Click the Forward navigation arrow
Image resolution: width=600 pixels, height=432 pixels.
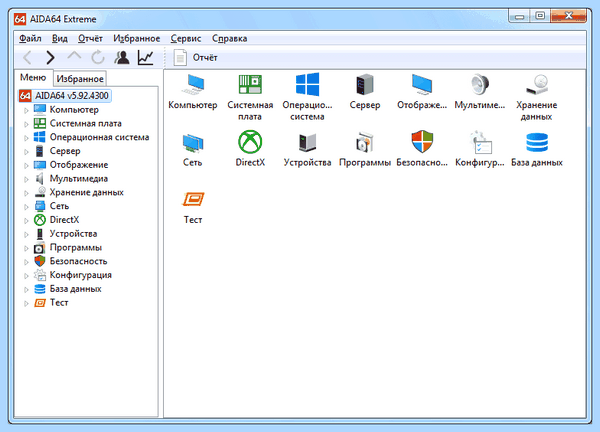pyautogui.click(x=51, y=57)
